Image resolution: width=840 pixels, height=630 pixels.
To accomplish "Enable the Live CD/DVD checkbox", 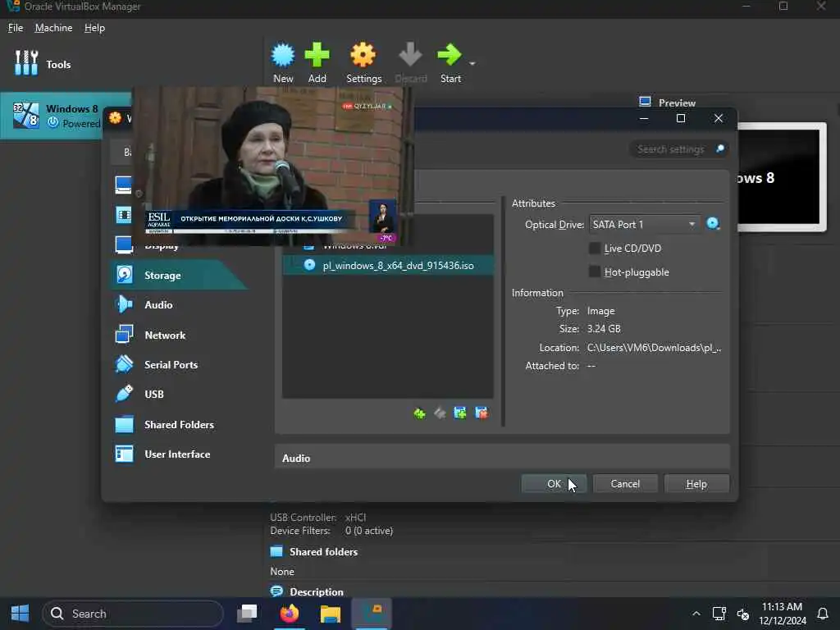I will (x=595, y=248).
